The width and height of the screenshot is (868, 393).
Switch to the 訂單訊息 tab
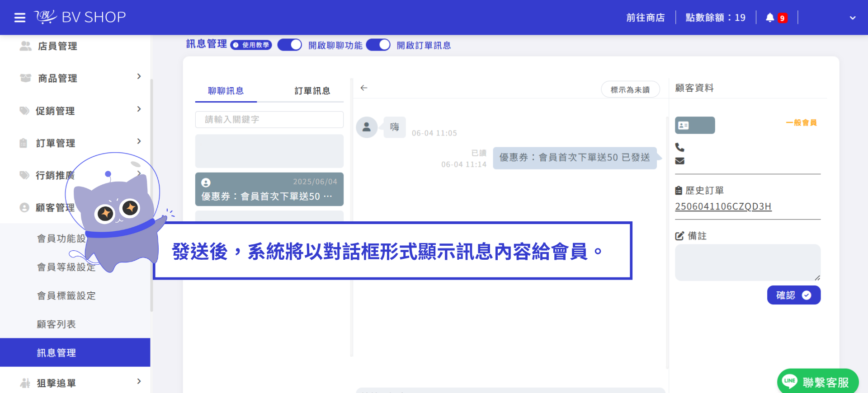point(312,91)
